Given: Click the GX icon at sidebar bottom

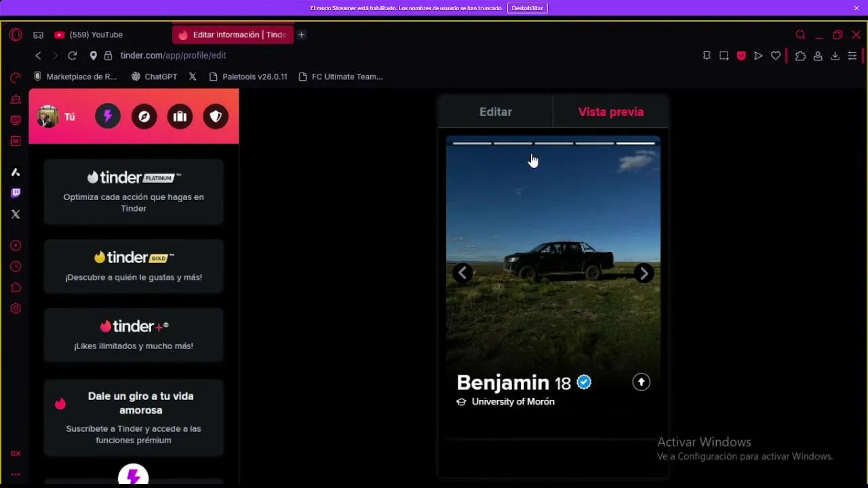Looking at the screenshot, I should (x=16, y=453).
